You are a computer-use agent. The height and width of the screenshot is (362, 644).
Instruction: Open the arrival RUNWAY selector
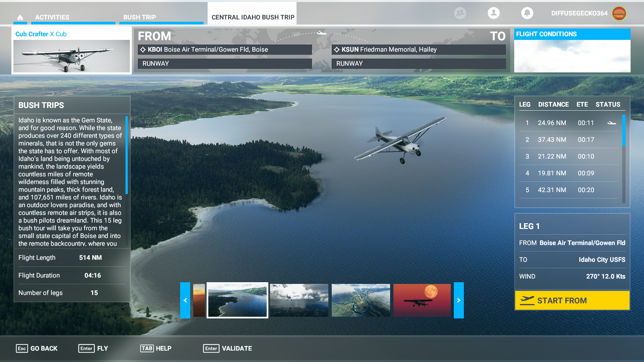(418, 64)
